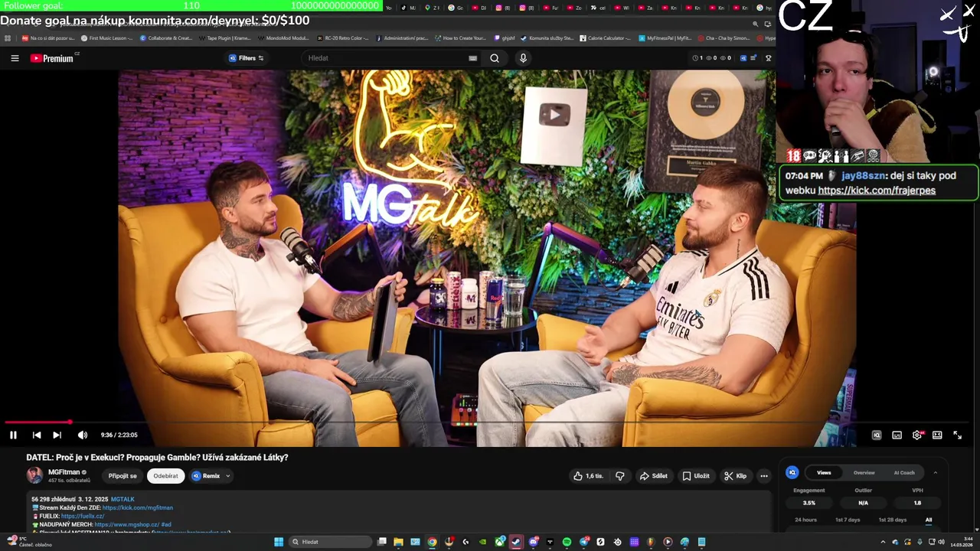Seek on the red video progress bar
Screen dimensions: 980x551
click(x=487, y=422)
